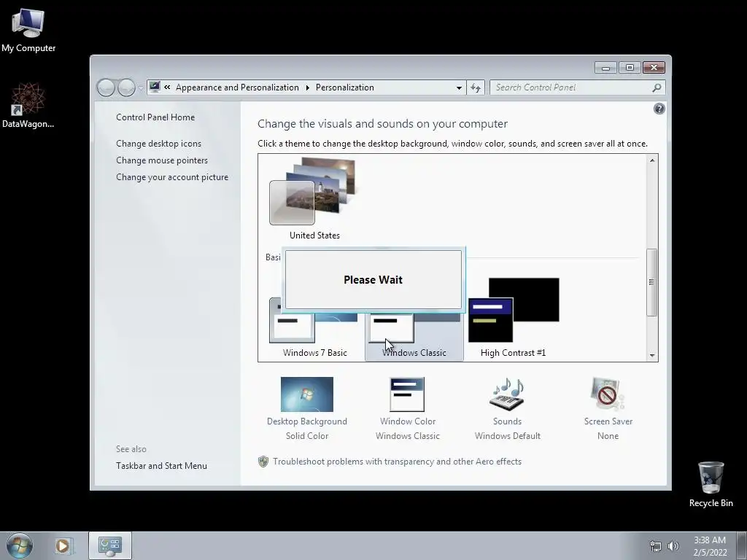Click the Personalization breadcrumb
This screenshot has height=560, width=747.
click(345, 87)
